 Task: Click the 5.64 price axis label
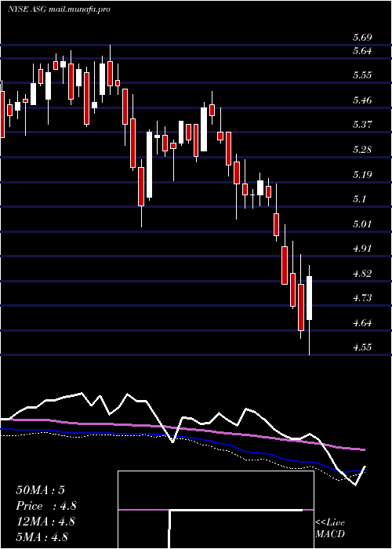pos(362,51)
